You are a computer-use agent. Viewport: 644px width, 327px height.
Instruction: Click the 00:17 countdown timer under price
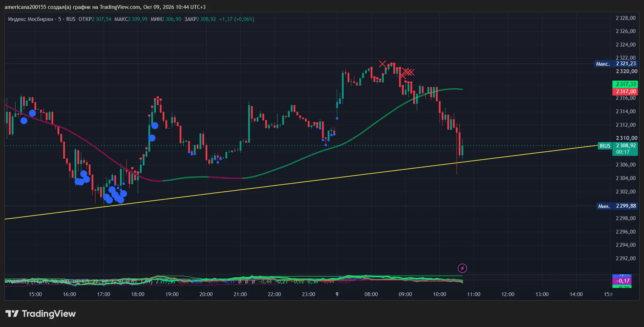click(x=623, y=152)
